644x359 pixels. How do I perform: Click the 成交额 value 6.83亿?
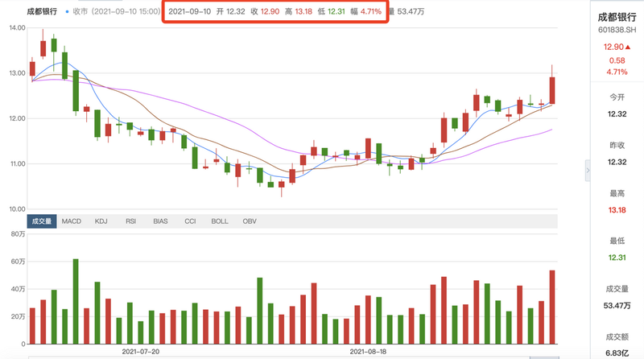(x=617, y=353)
